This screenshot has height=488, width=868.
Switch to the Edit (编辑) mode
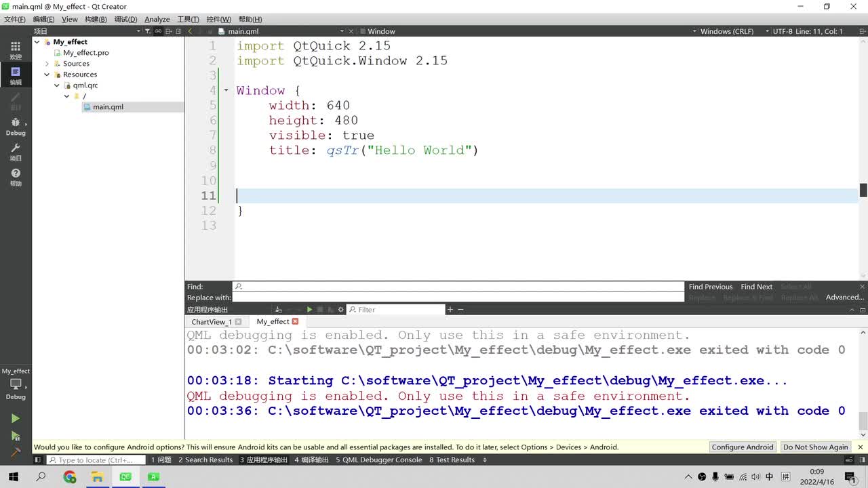click(16, 75)
